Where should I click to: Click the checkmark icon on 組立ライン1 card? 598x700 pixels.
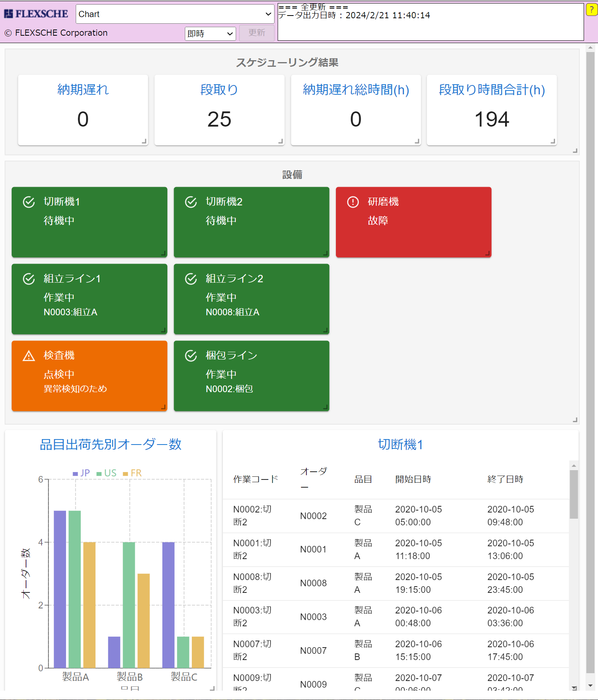tap(29, 279)
